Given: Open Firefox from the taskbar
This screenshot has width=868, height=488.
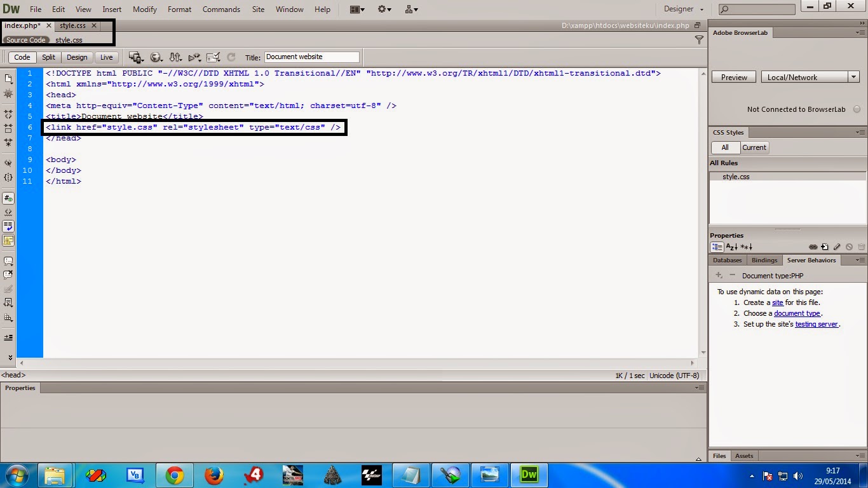Looking at the screenshot, I should tap(215, 475).
